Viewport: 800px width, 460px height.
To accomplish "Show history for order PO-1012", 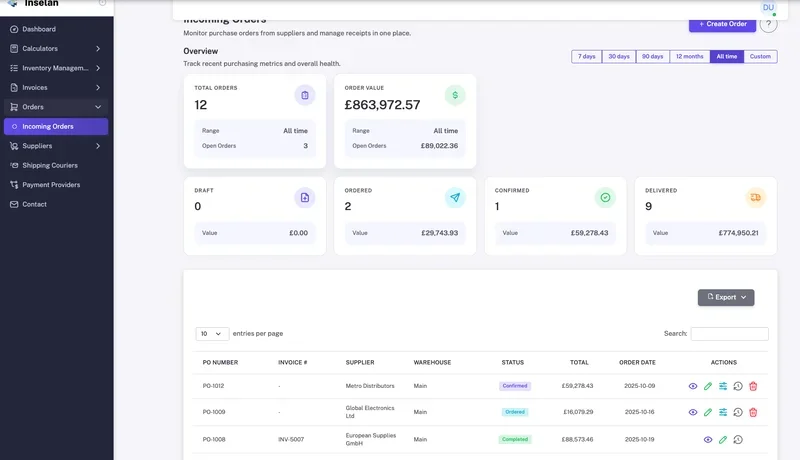I will tap(738, 386).
